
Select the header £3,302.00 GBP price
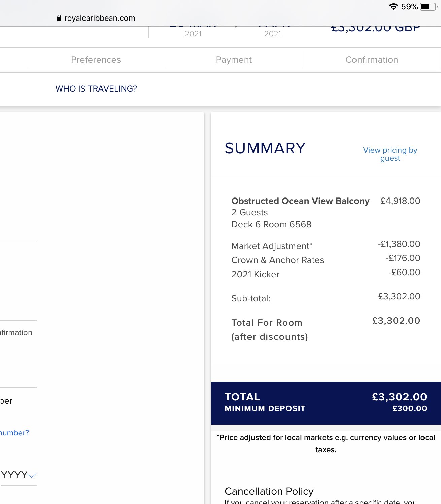point(375,29)
